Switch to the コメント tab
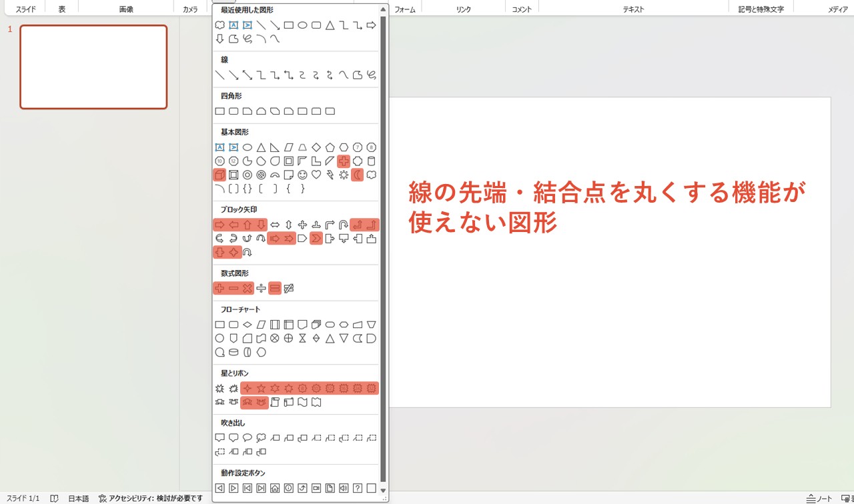 point(522,8)
